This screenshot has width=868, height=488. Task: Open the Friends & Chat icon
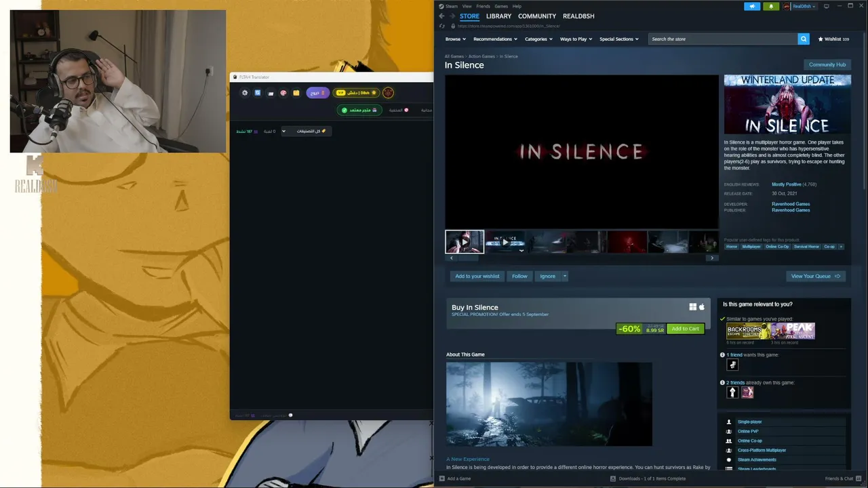click(859, 479)
